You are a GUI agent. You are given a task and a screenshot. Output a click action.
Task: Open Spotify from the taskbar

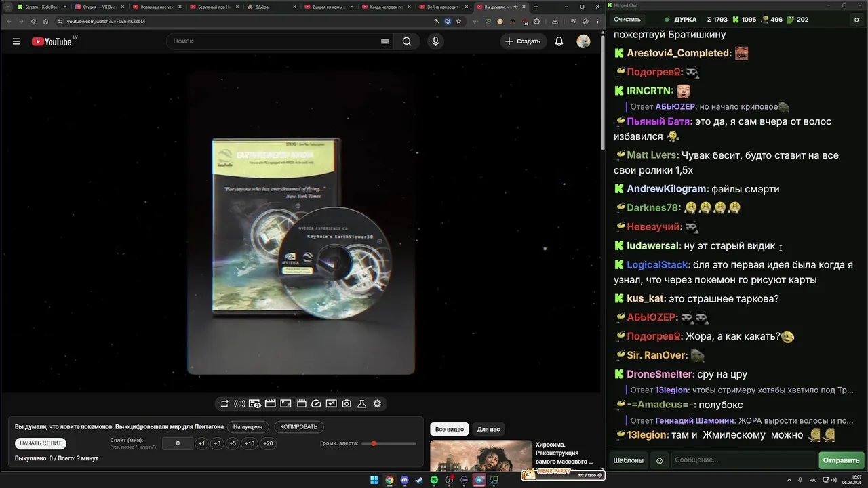434,481
